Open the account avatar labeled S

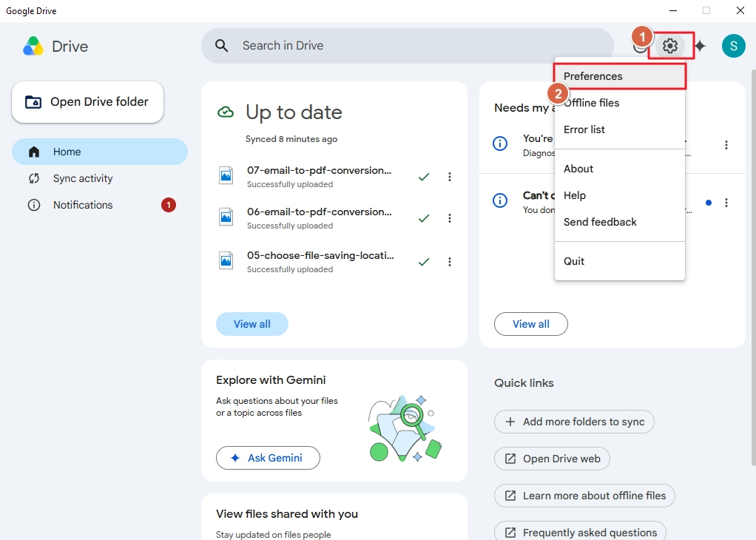click(733, 46)
